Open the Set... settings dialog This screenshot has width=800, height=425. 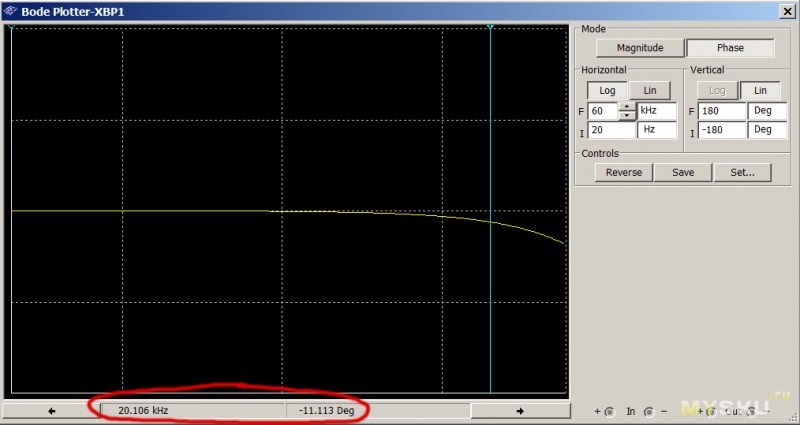(742, 172)
